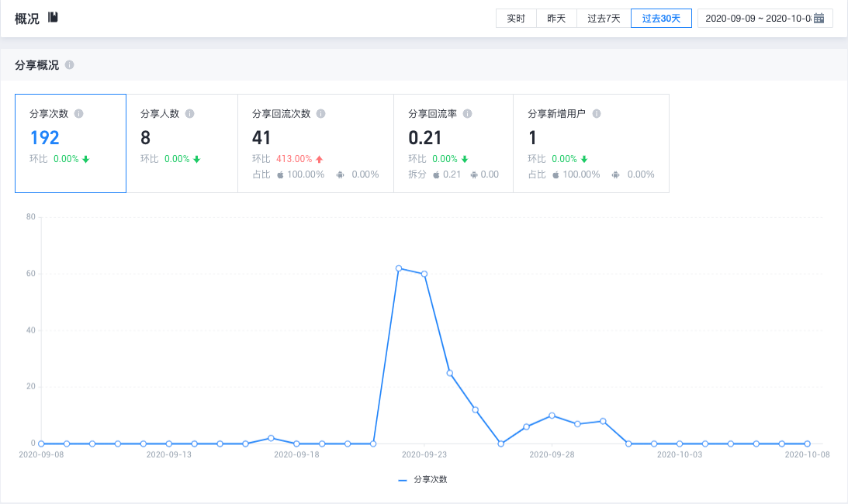Click Apple icon in 分享回流率 拆分 row

tap(436, 174)
